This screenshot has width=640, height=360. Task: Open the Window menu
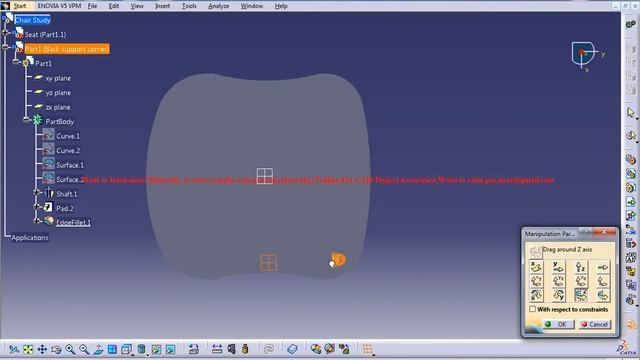point(252,6)
